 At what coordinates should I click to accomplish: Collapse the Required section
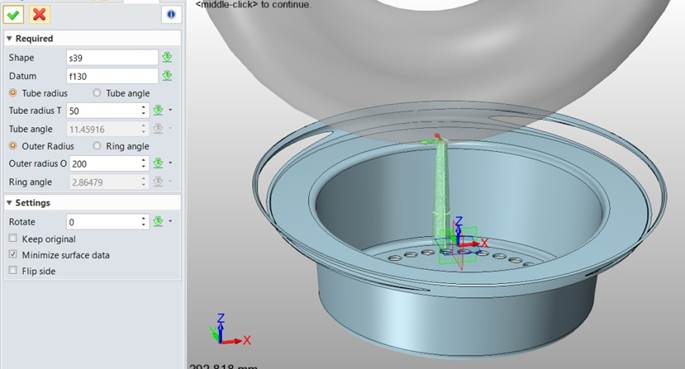9,38
